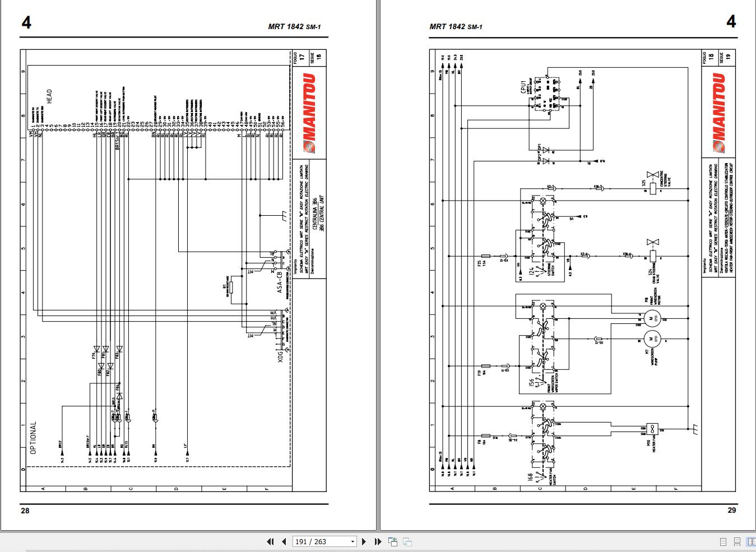Image resolution: width=756 pixels, height=552 pixels.
Task: Toggle the facing pages view mode
Action: (x=751, y=541)
